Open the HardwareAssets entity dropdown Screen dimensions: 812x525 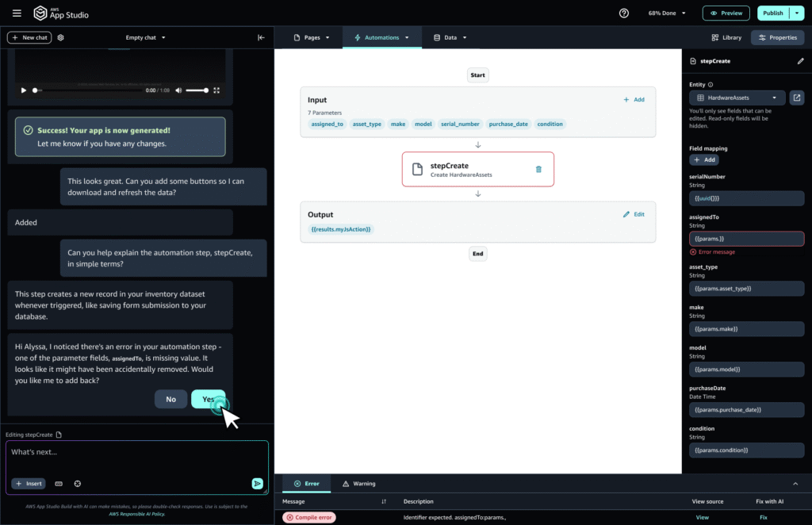tap(737, 98)
